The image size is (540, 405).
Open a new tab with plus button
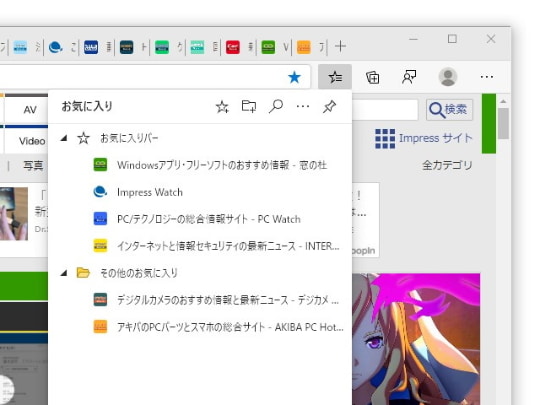(340, 46)
